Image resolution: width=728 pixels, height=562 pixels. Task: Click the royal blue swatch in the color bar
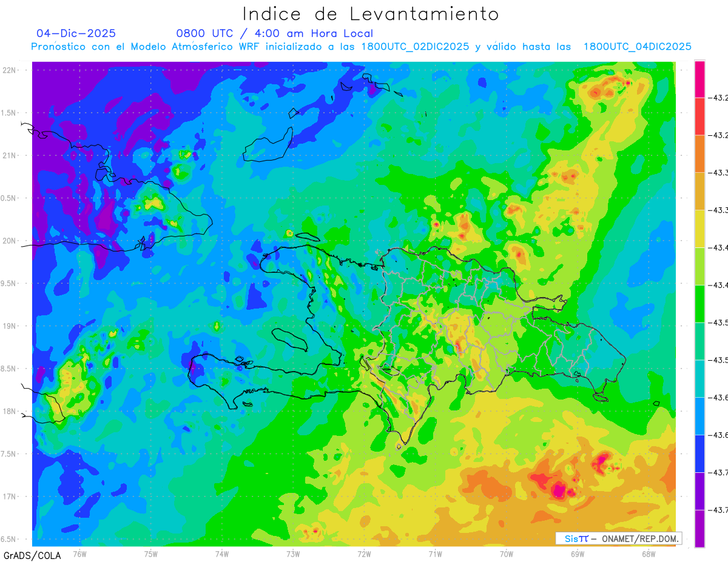point(699,454)
